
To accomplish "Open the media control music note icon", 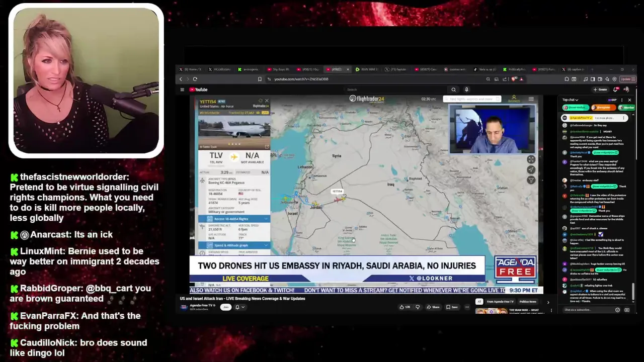I will 586,79.
